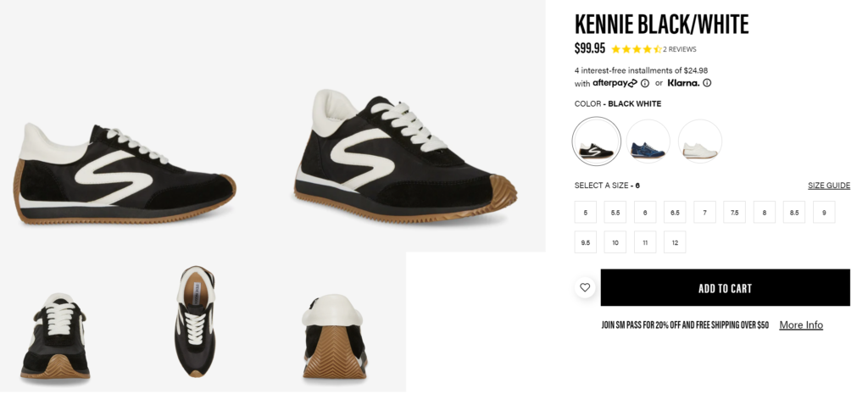Choose the white sneaker color swatch
The width and height of the screenshot is (868, 394).
click(x=700, y=142)
